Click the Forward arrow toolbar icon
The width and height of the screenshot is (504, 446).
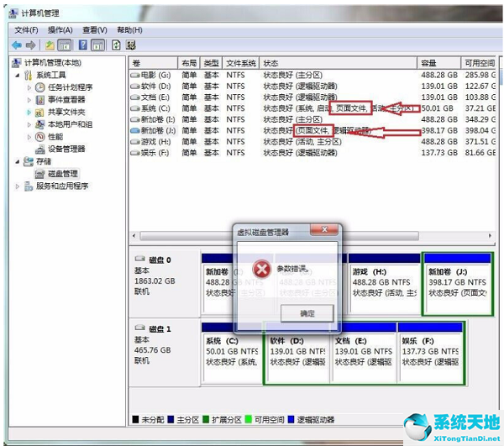(x=30, y=45)
